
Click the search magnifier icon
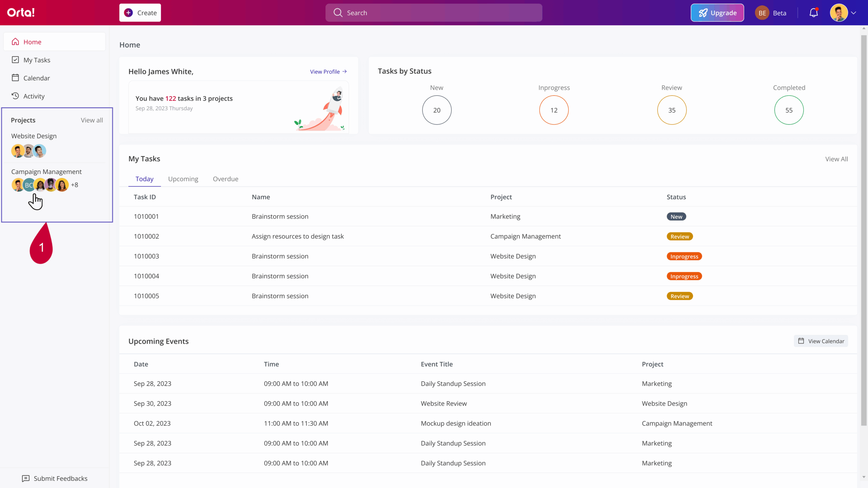[338, 13]
